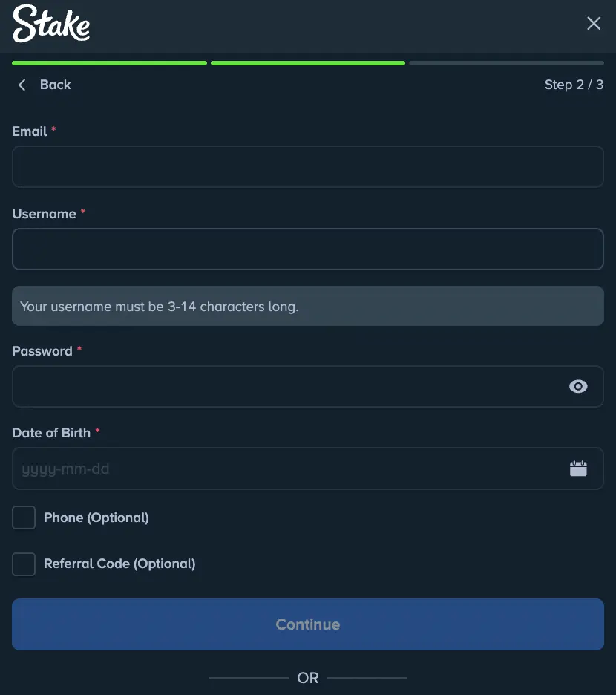This screenshot has height=695, width=616.
Task: Select the Password input field
Action: point(289,386)
